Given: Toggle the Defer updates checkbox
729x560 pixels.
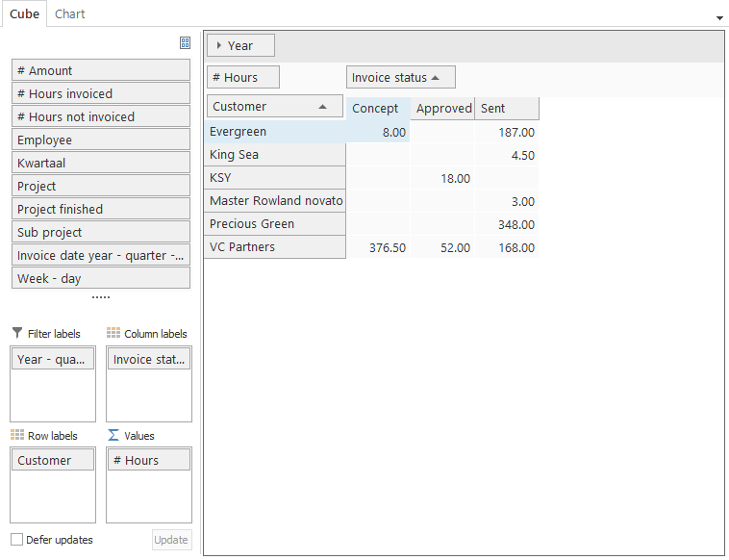Looking at the screenshot, I should [17, 540].
